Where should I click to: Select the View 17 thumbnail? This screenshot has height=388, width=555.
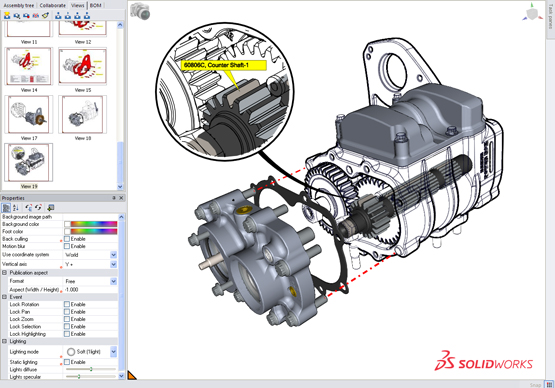pyautogui.click(x=29, y=114)
